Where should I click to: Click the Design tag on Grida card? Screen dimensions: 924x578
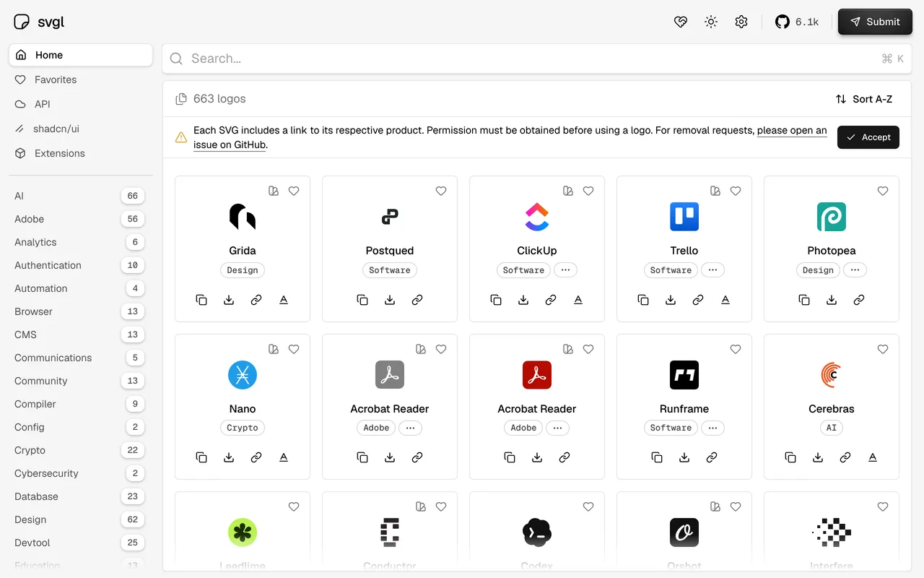[x=243, y=270]
